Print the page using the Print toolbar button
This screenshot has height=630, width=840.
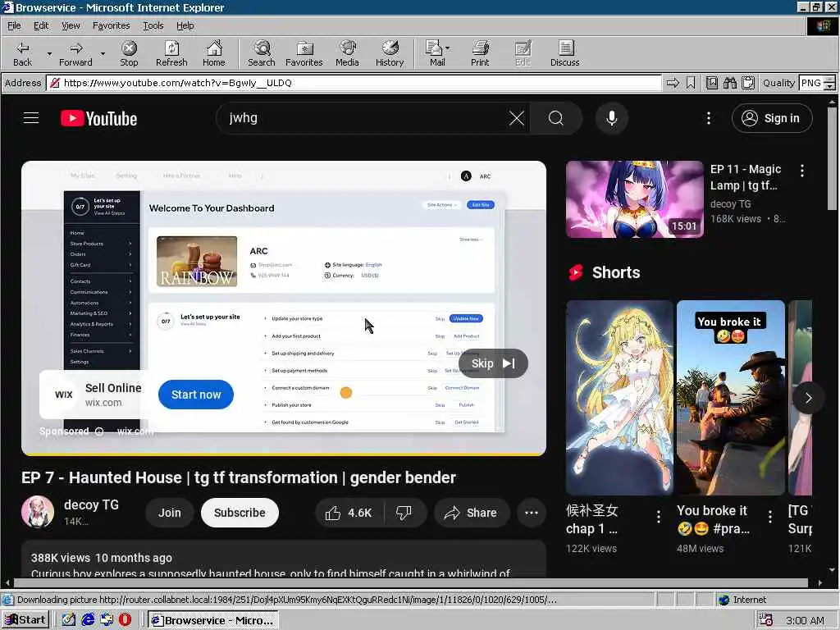pos(480,53)
